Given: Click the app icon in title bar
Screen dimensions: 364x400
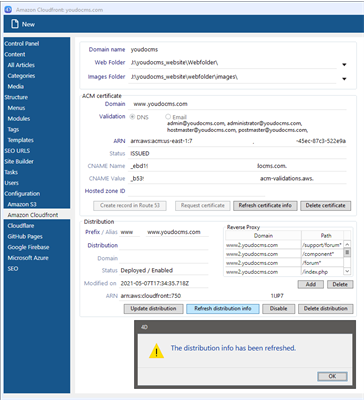Looking at the screenshot, I should 8,9.
